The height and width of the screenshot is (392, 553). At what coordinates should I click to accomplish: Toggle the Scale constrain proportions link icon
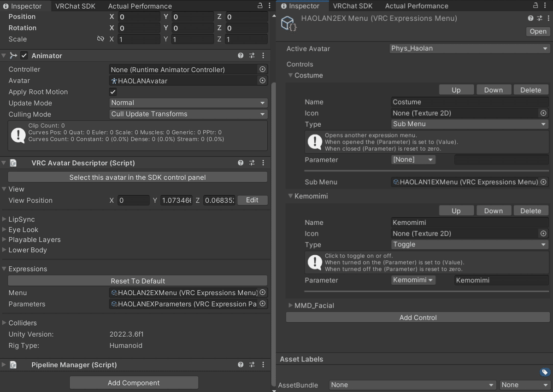[100, 39]
